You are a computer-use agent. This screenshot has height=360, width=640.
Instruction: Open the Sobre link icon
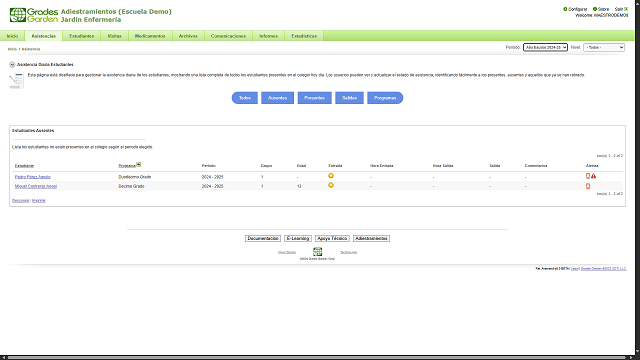pos(595,9)
